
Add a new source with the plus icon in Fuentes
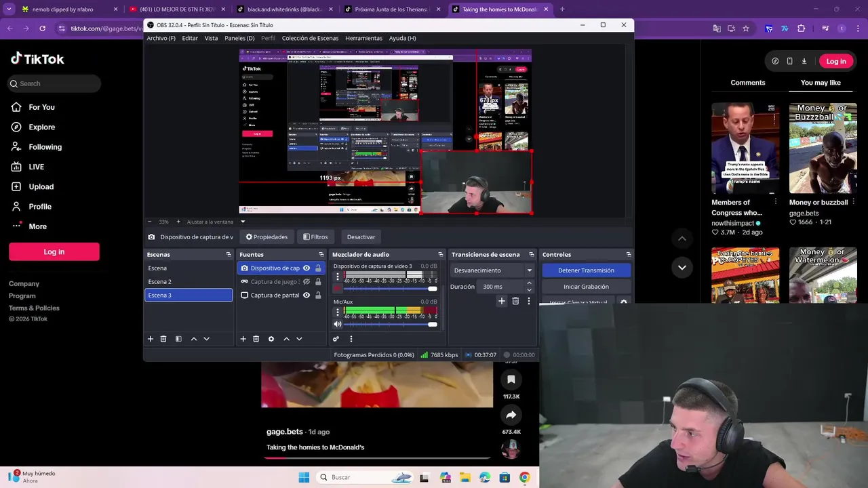pos(243,339)
